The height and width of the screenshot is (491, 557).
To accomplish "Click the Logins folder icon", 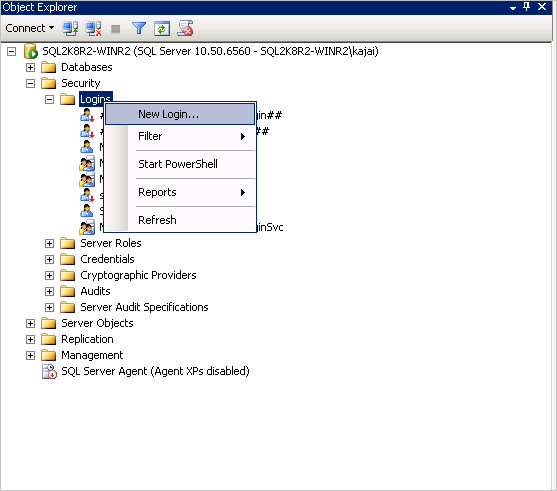I will pos(67,99).
